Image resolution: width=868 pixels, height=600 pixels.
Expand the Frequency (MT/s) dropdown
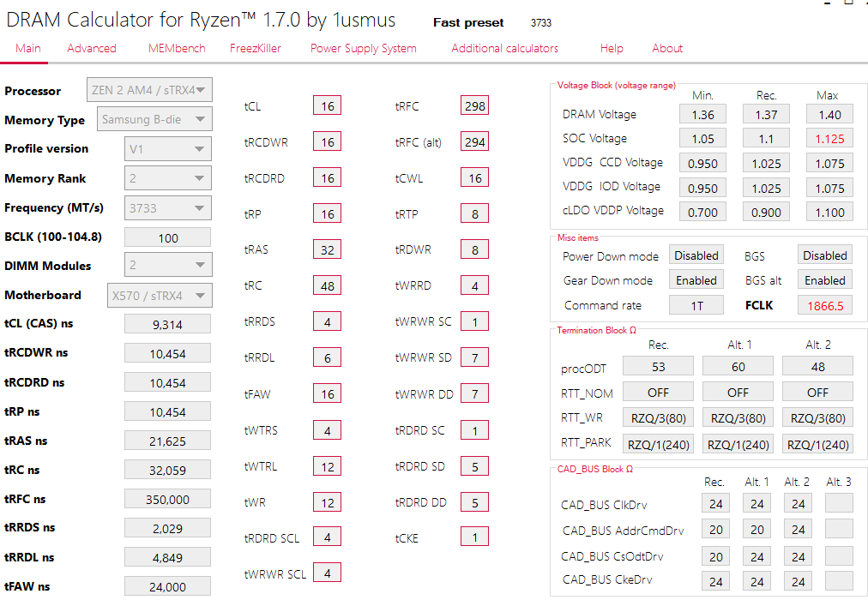tap(168, 208)
